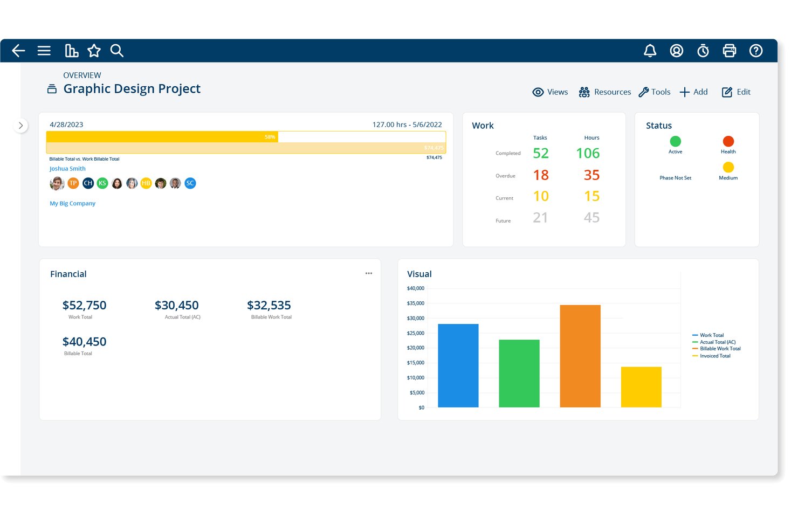Open Views with the eye icon

(550, 92)
